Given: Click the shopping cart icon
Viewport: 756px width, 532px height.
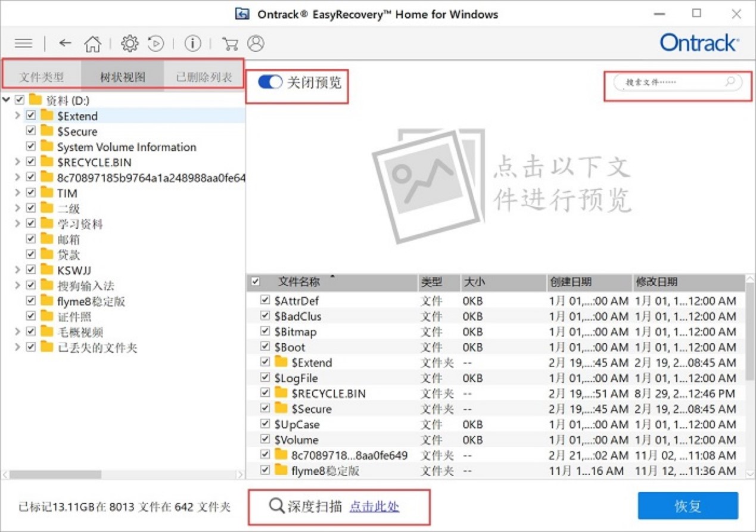Looking at the screenshot, I should 230,43.
